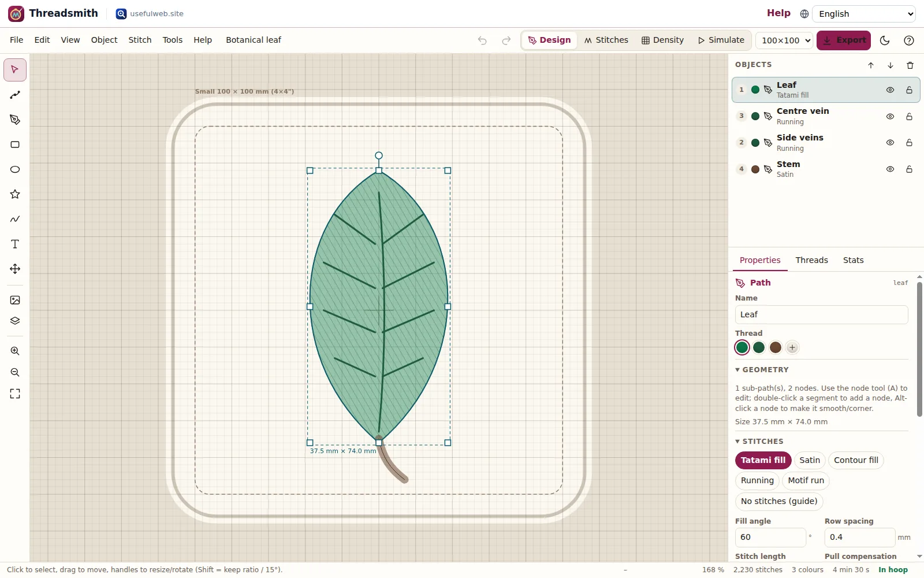Image resolution: width=924 pixels, height=578 pixels.
Task: Delete selected object with trash icon
Action: pos(910,65)
